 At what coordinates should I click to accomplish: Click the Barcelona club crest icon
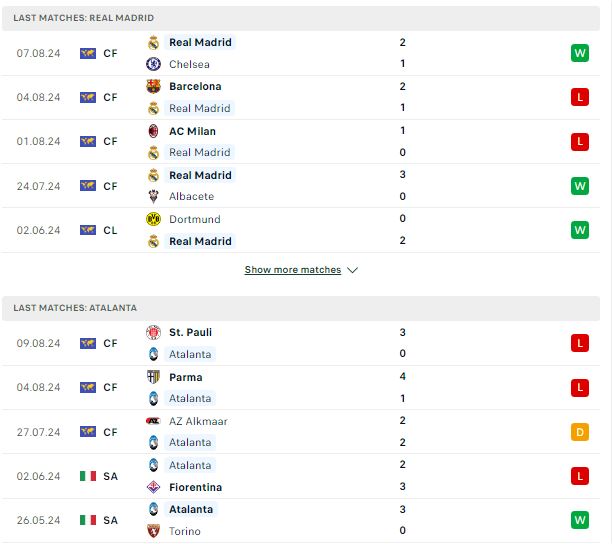pos(153,86)
